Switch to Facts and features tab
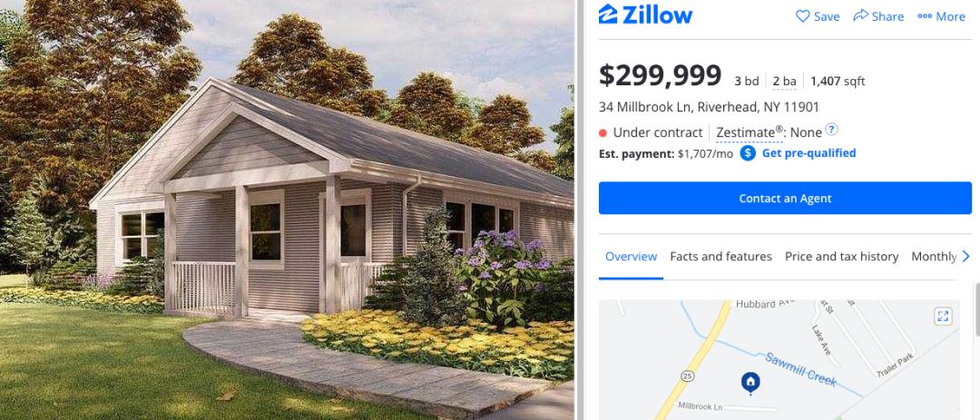This screenshot has height=420, width=980. point(720,257)
